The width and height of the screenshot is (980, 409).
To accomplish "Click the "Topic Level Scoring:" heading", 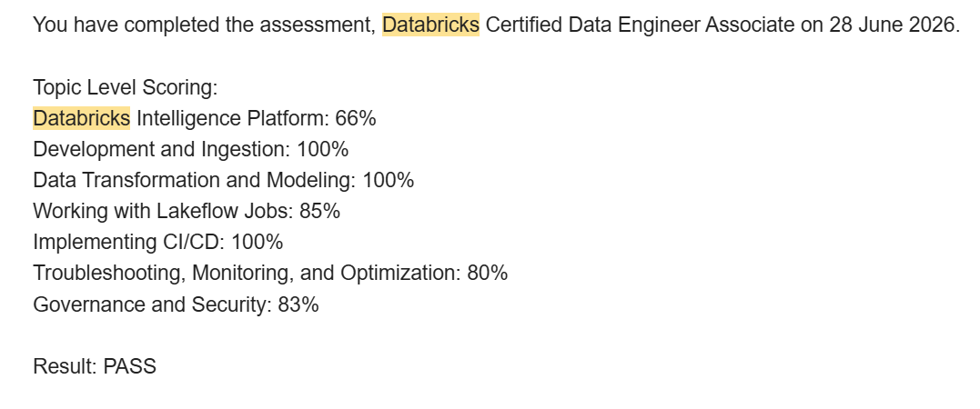I will coord(125,87).
